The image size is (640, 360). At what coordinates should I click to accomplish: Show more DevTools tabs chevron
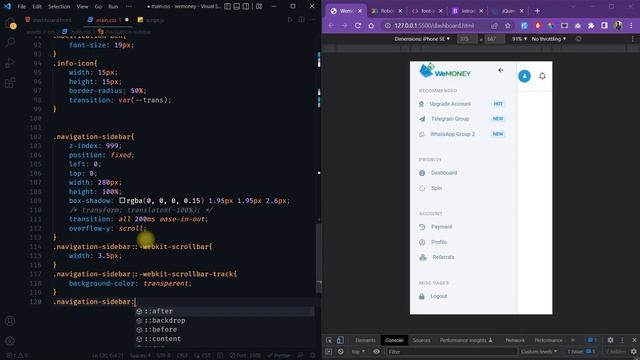tap(573, 340)
